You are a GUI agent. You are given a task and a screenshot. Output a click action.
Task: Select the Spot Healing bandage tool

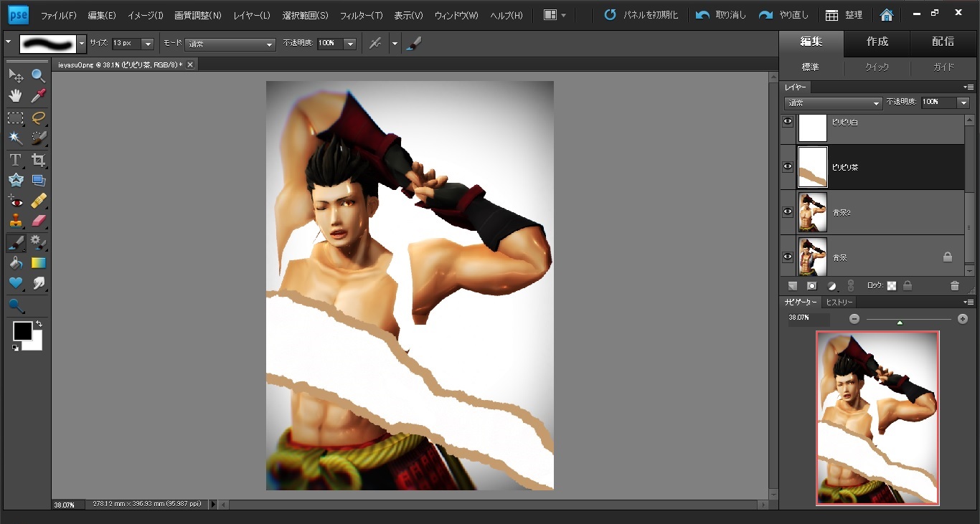(38, 201)
